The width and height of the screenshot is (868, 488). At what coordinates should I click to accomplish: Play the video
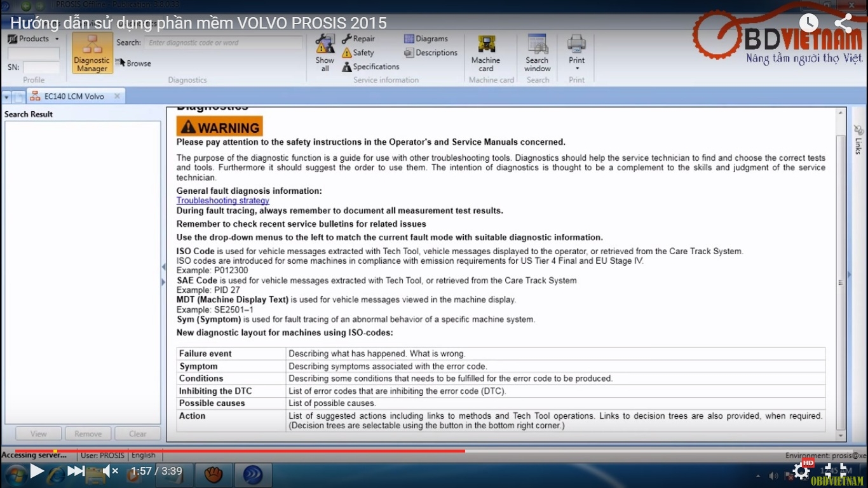pyautogui.click(x=37, y=471)
